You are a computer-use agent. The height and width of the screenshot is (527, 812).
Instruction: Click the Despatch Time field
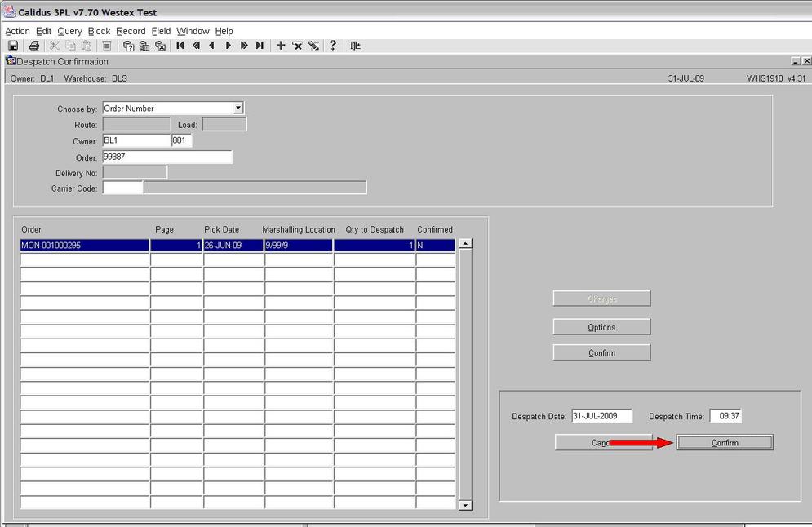(725, 416)
